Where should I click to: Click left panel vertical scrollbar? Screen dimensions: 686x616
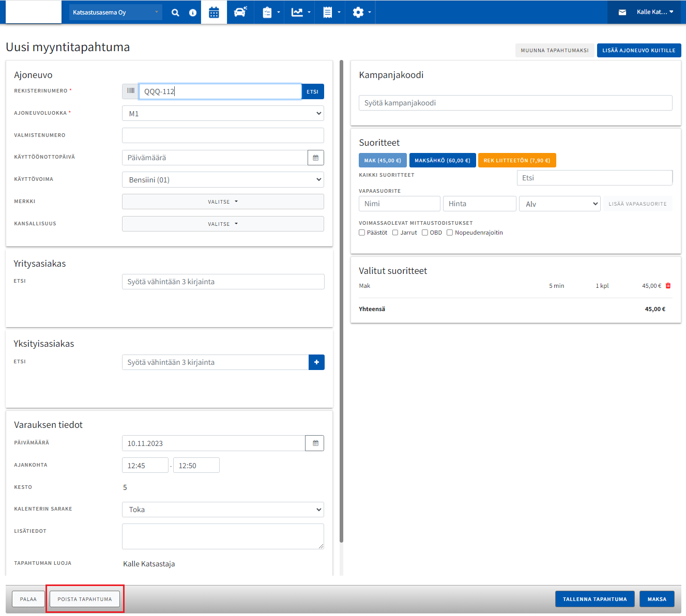pyautogui.click(x=341, y=301)
